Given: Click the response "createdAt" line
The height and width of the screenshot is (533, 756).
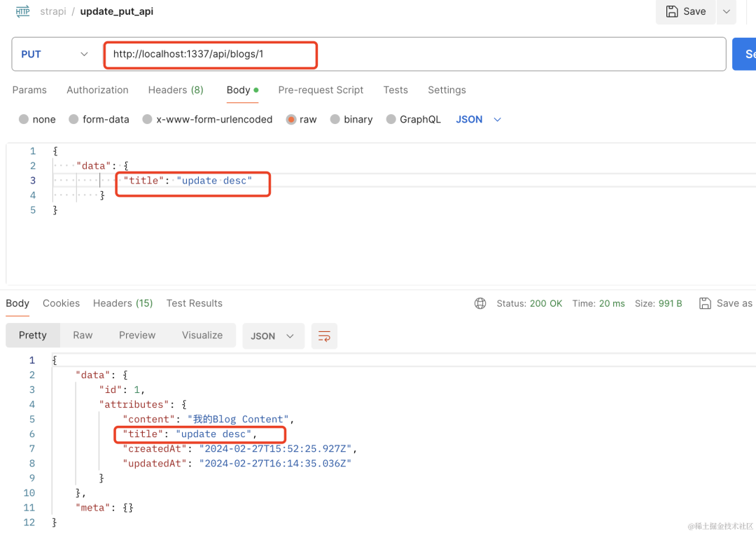Looking at the screenshot, I should [239, 448].
